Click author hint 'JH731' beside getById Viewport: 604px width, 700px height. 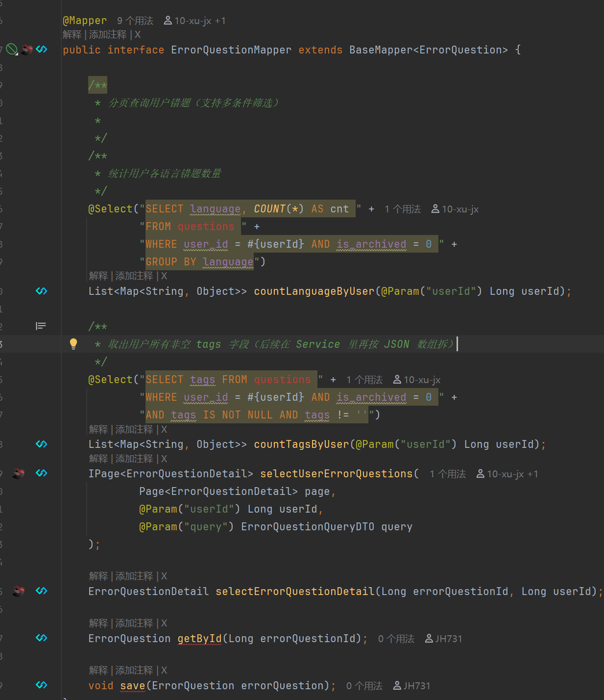point(444,639)
